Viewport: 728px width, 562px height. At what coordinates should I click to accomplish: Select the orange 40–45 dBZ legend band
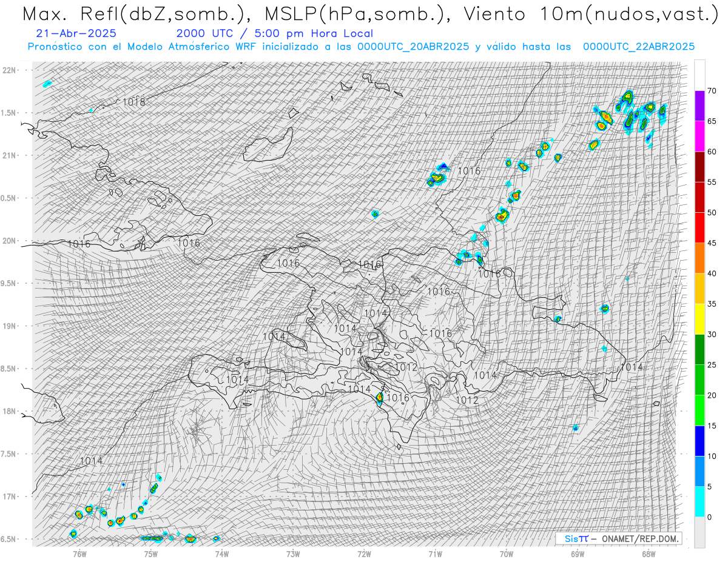tap(699, 258)
